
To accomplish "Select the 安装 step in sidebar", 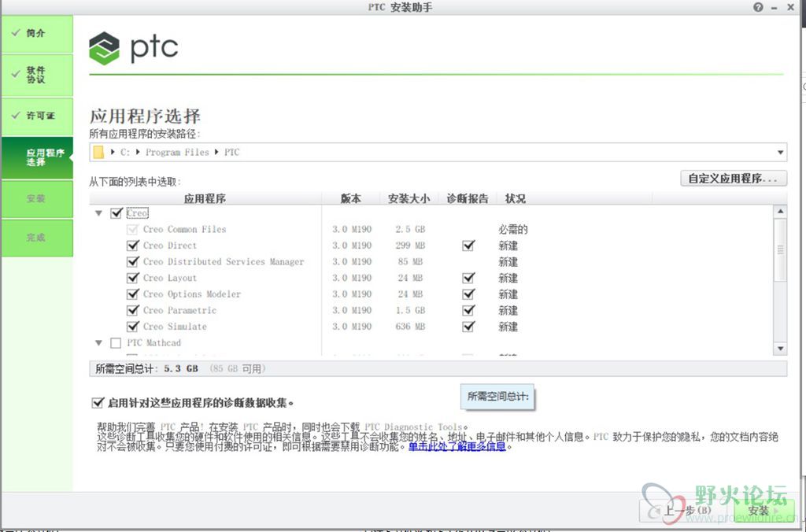I will [37, 199].
